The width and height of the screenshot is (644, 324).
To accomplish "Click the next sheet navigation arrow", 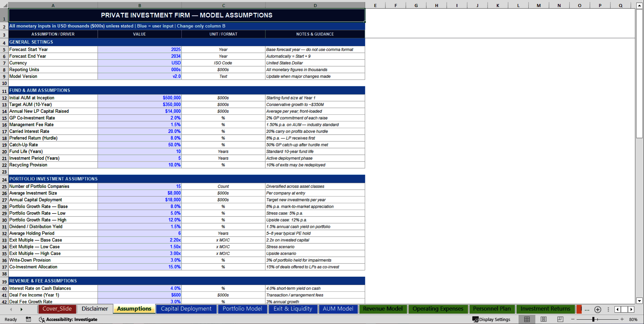I will [22, 309].
